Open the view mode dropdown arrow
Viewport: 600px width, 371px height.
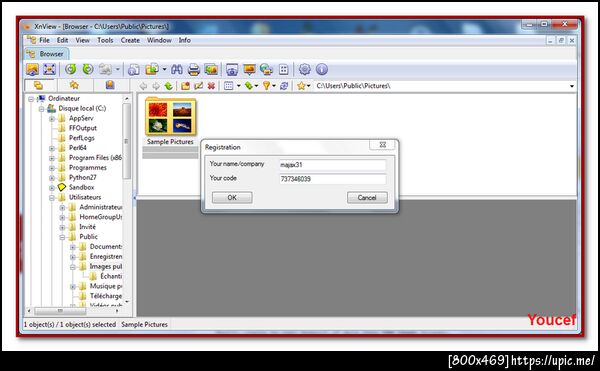tap(239, 86)
